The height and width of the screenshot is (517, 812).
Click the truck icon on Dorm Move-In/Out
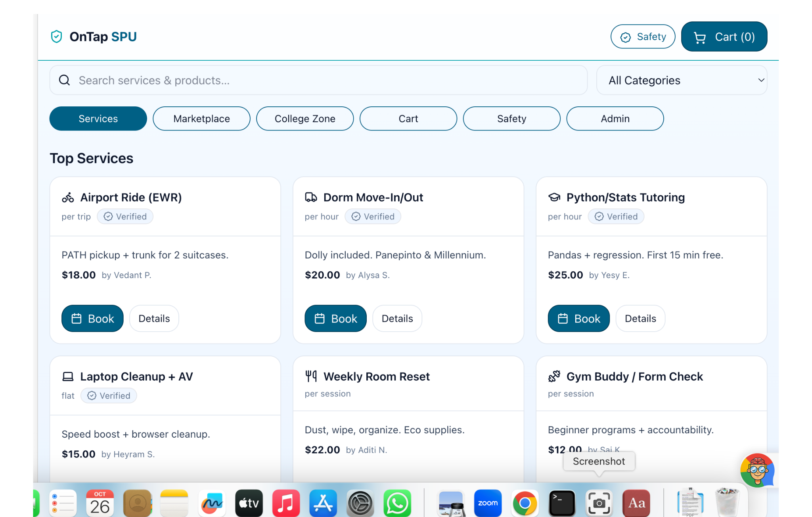pyautogui.click(x=311, y=197)
